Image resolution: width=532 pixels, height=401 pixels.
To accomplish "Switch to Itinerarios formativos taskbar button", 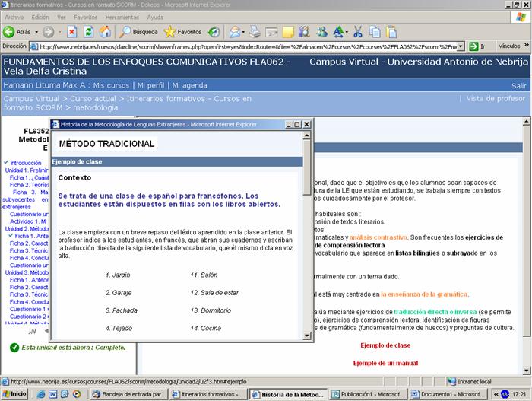I will [x=209, y=394].
